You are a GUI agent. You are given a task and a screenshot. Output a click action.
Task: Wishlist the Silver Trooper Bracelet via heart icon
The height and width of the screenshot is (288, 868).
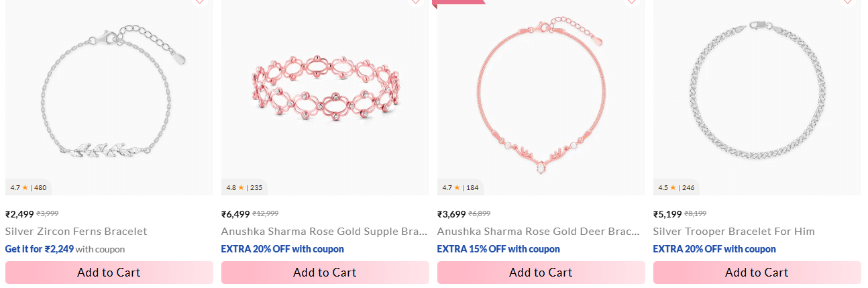click(847, 2)
